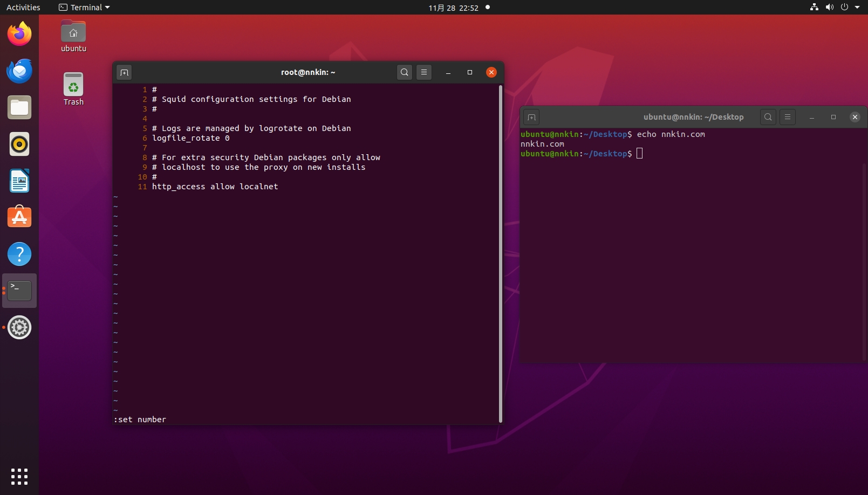Expand the system status menu arrow

(x=857, y=8)
